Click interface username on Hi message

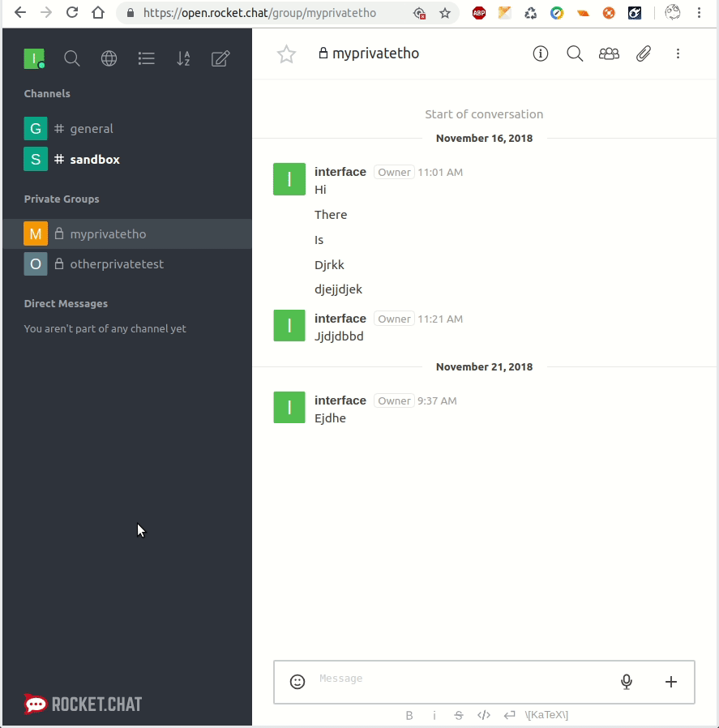coord(340,172)
